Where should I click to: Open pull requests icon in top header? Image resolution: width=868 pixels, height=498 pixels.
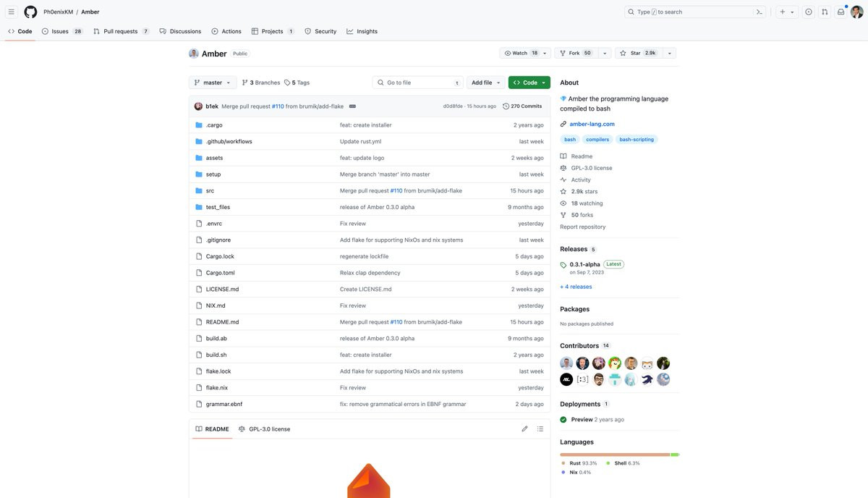pyautogui.click(x=825, y=12)
